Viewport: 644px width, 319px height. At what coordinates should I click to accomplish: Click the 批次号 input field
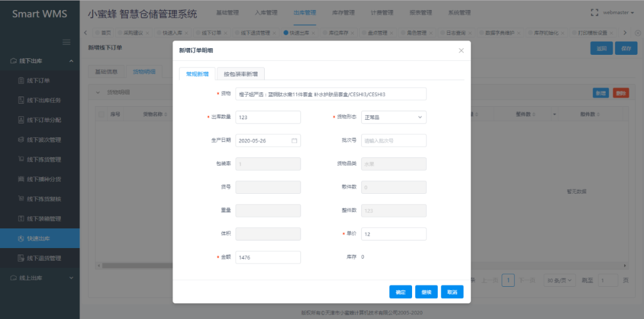[394, 141]
